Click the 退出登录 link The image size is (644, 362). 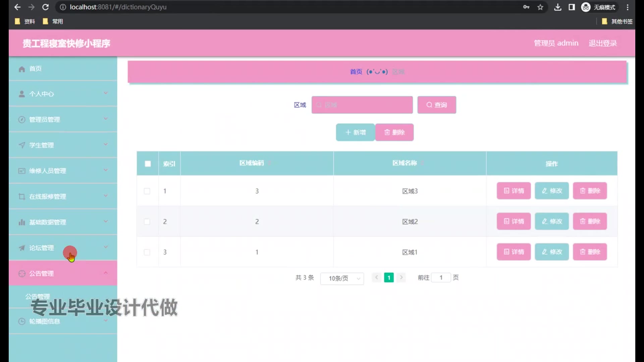point(602,43)
